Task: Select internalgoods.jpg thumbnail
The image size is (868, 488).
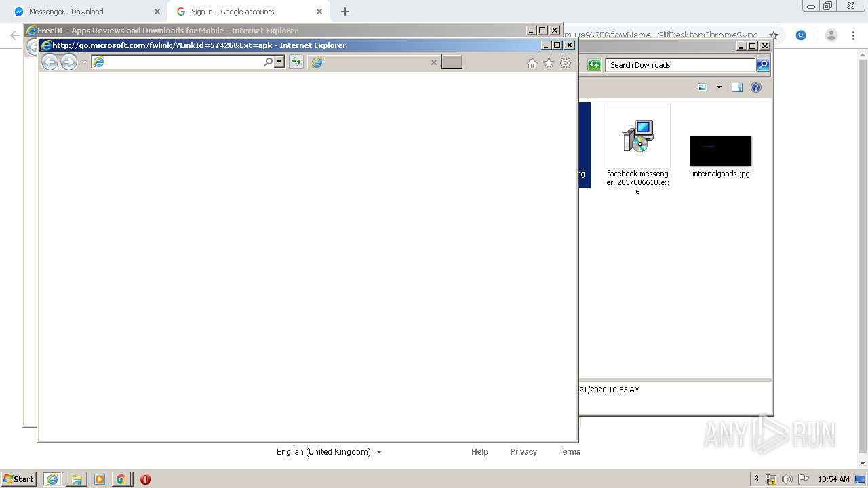Action: tap(721, 150)
